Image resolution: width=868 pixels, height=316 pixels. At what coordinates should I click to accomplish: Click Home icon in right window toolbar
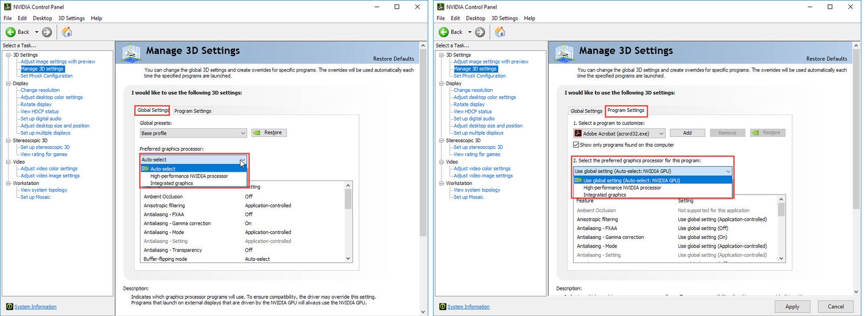pos(500,32)
